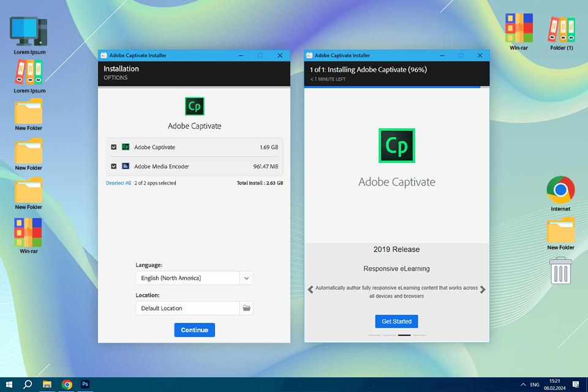Open the notification center icon
Screen dimensions: 588x392
pyautogui.click(x=576, y=385)
